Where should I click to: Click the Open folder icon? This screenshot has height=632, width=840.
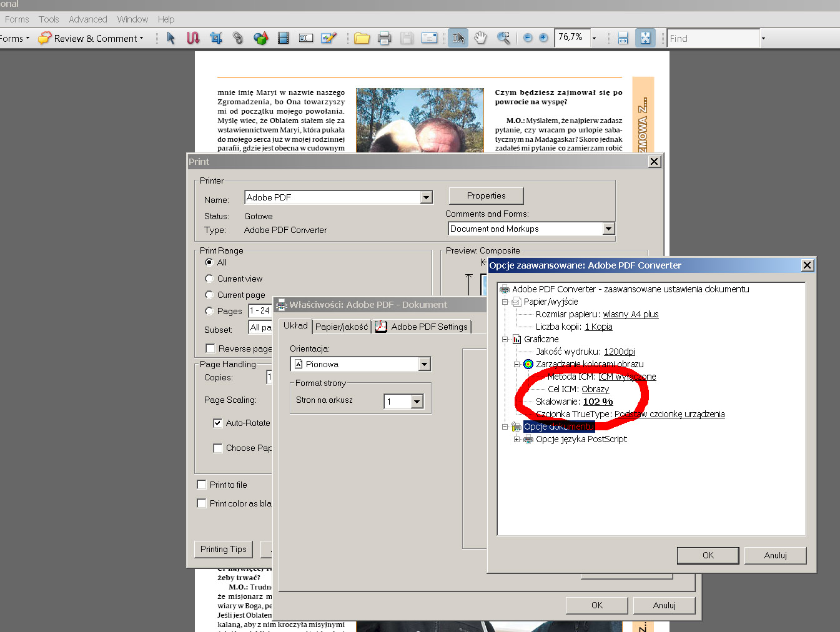pyautogui.click(x=362, y=38)
